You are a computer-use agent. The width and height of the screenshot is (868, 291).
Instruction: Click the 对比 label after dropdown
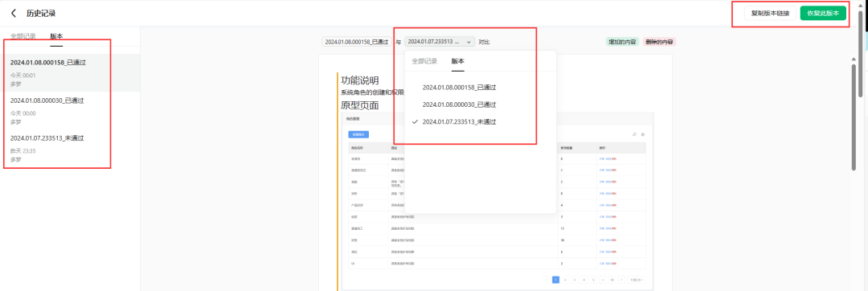click(x=485, y=42)
